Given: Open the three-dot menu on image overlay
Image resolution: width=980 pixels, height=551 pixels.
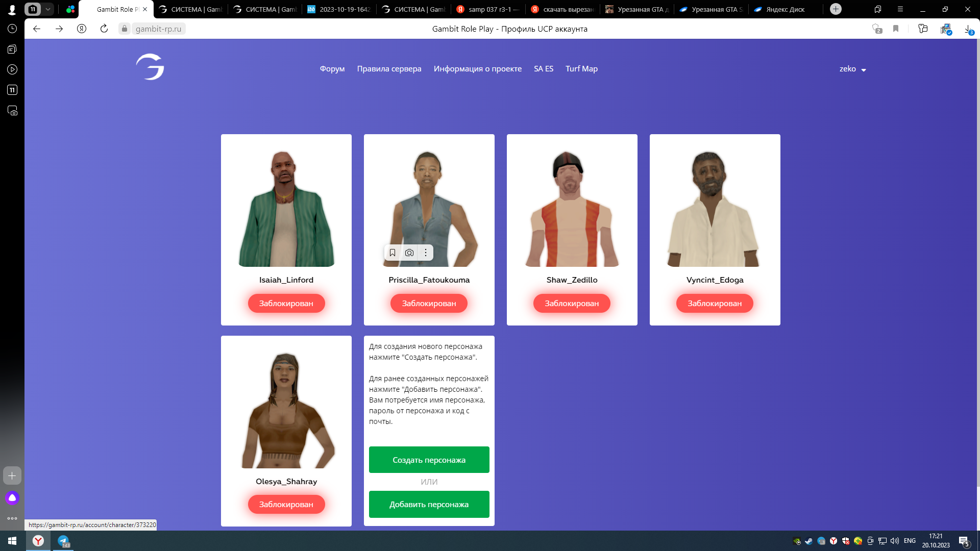Looking at the screenshot, I should click(426, 253).
